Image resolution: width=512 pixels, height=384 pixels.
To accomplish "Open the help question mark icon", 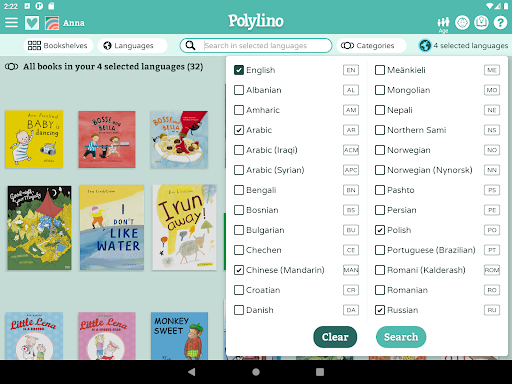I will [x=500, y=23].
